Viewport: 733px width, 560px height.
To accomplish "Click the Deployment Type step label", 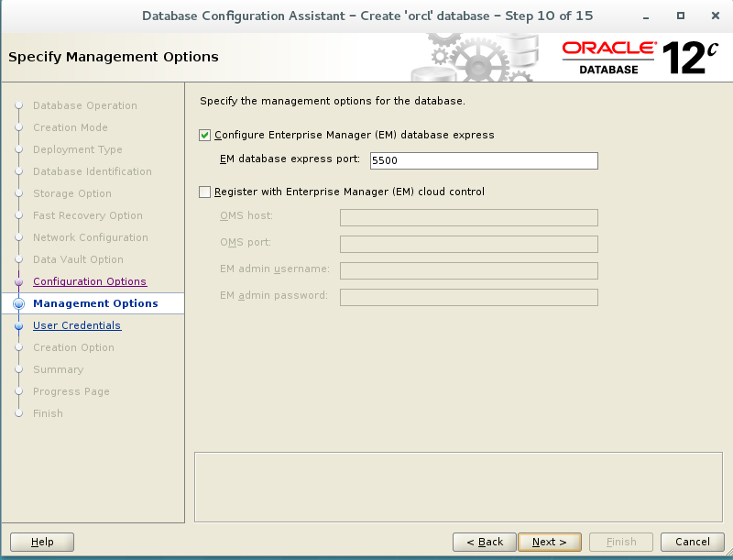I will pyautogui.click(x=78, y=149).
